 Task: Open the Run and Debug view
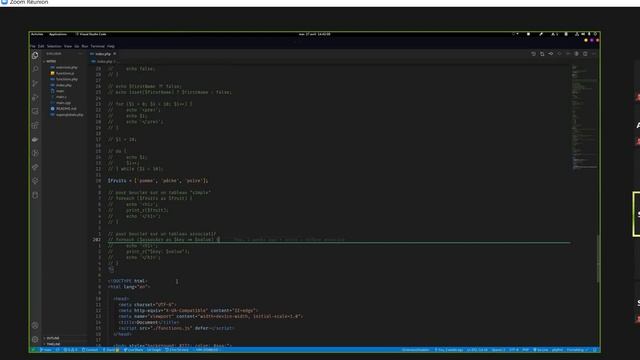[x=35, y=97]
